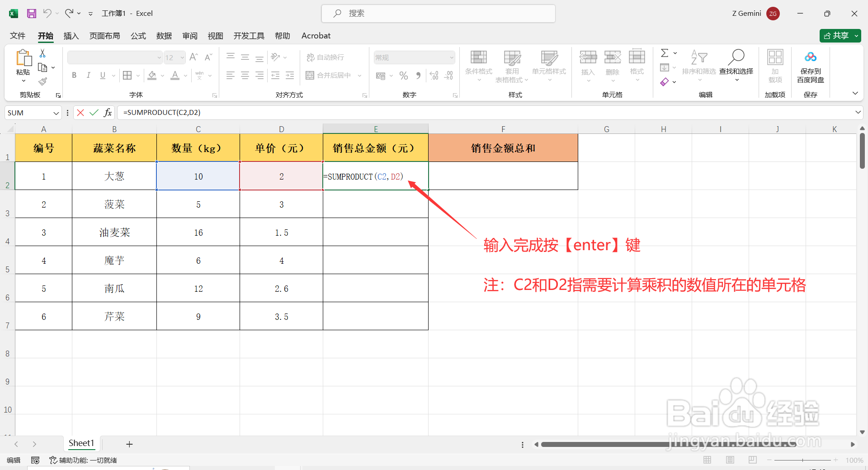Switch to the 公式 ribbon tab
This screenshot has height=470, width=868.
[138, 36]
